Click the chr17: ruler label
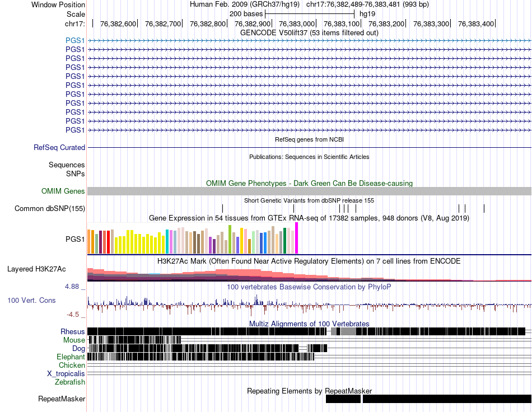Image resolution: width=532 pixels, height=412 pixels. (x=75, y=24)
